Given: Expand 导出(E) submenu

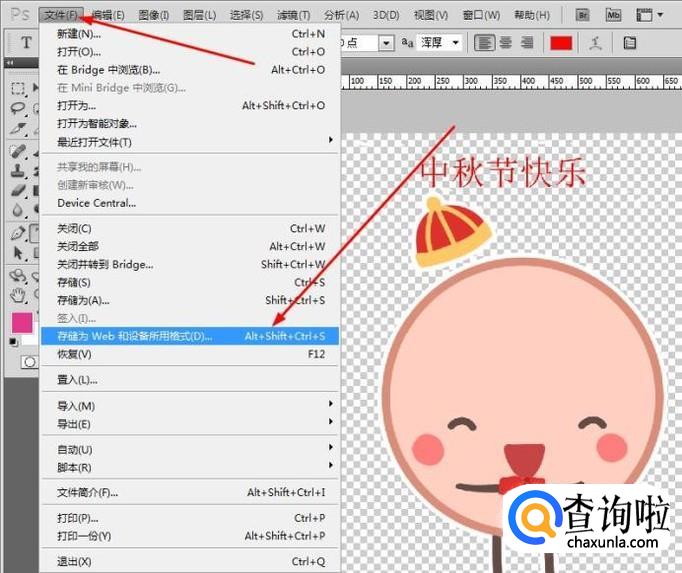Looking at the screenshot, I should pos(190,424).
